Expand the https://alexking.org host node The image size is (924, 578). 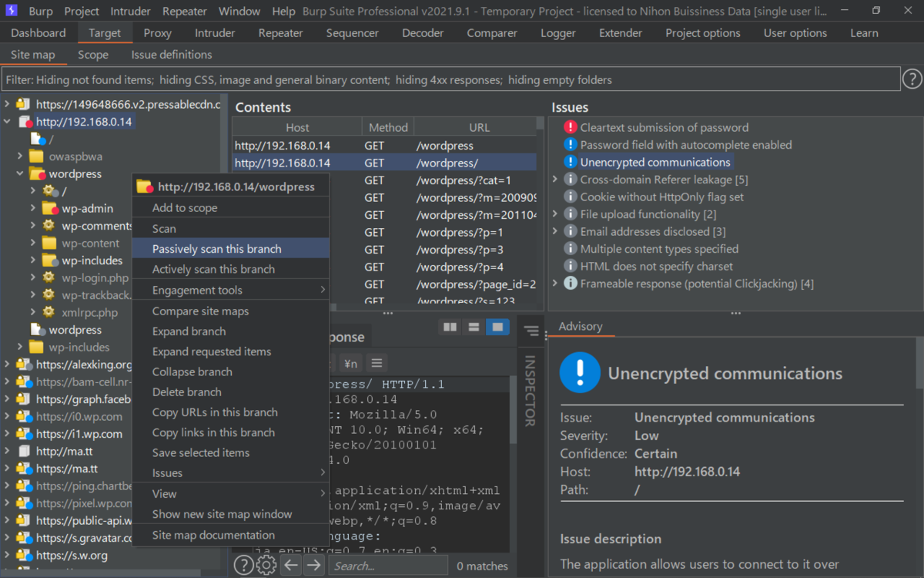[7, 365]
